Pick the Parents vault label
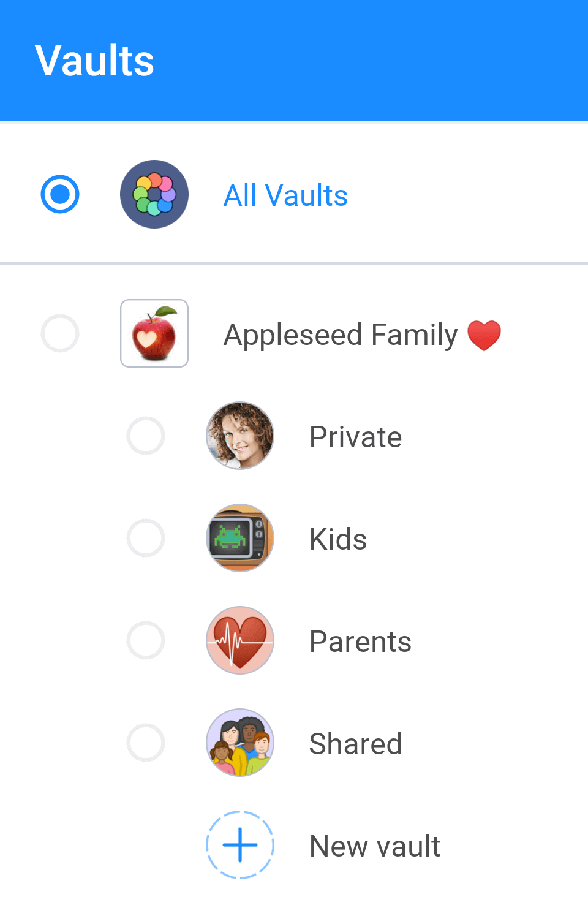This screenshot has height=916, width=588. 360,642
